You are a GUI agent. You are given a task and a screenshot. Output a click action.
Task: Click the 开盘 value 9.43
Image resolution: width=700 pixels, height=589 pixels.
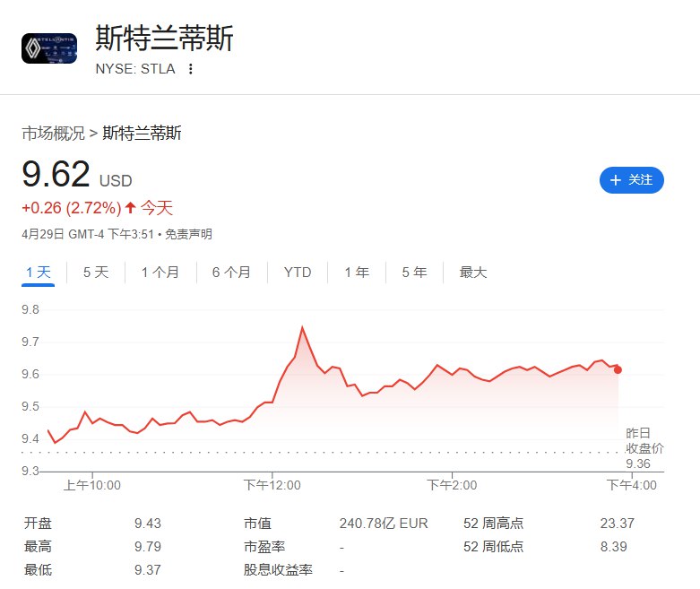tap(148, 523)
